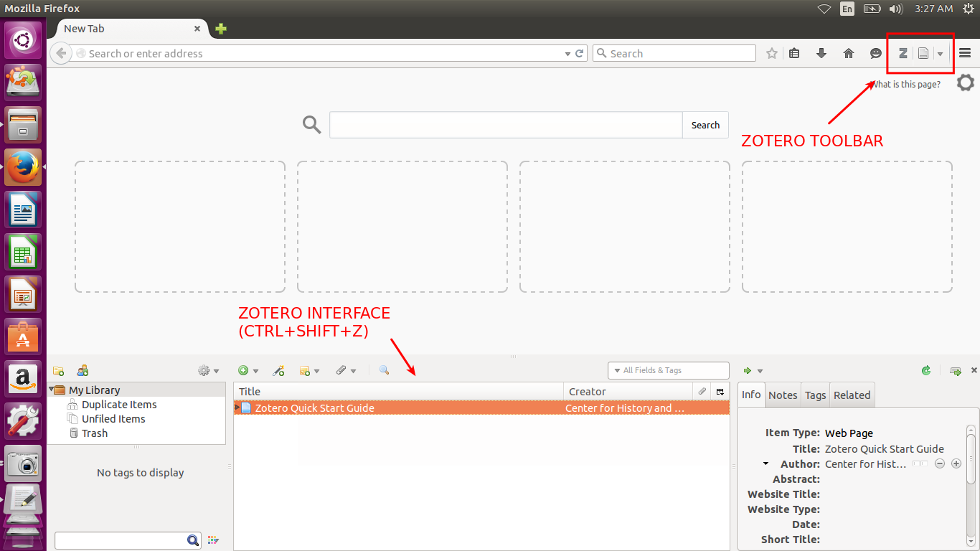Click the toolbar Search box
Image resolution: width=980 pixels, height=551 pixels.
[674, 53]
